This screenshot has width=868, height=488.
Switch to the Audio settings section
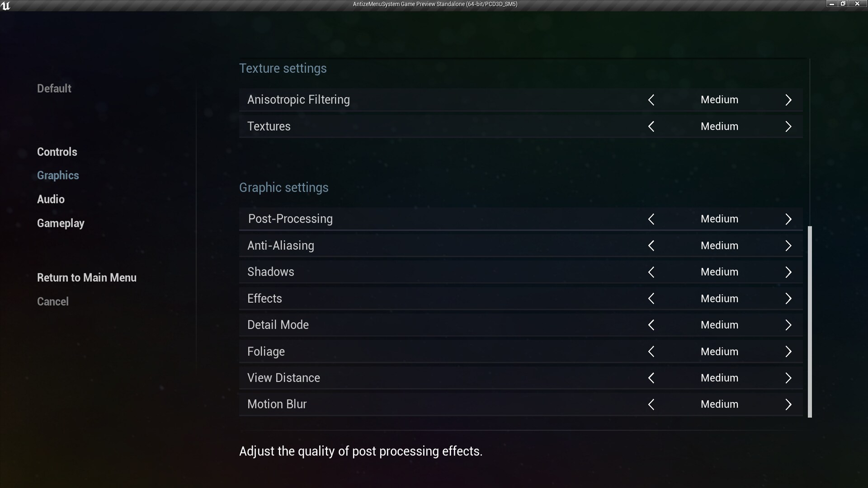point(51,199)
